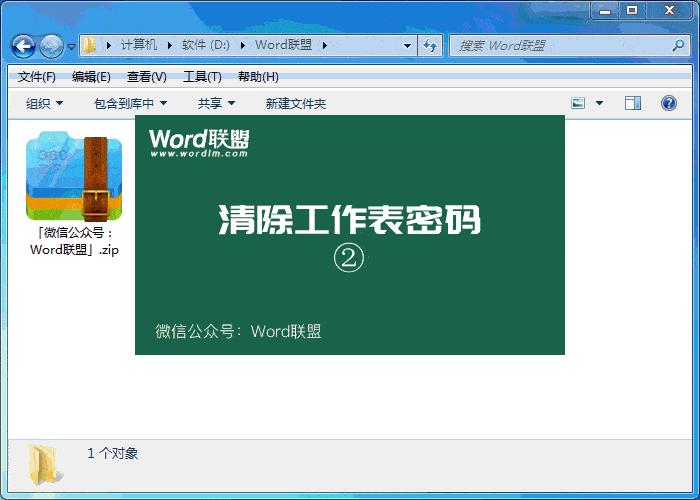The width and height of the screenshot is (700, 500).
Task: Open the 工具(T) menu
Action: [202, 77]
